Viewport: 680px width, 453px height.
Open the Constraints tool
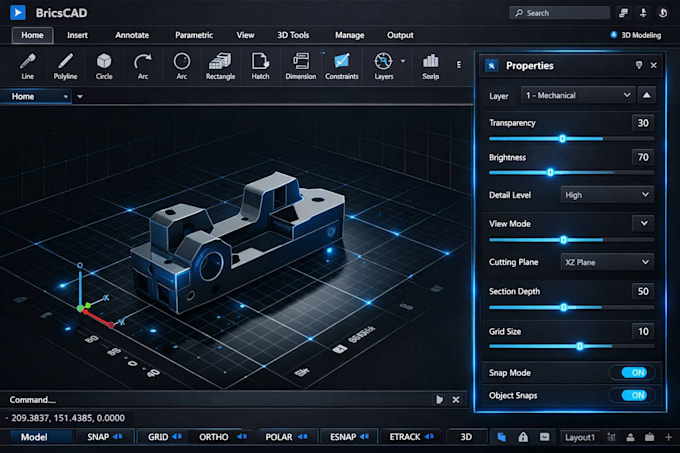click(342, 66)
